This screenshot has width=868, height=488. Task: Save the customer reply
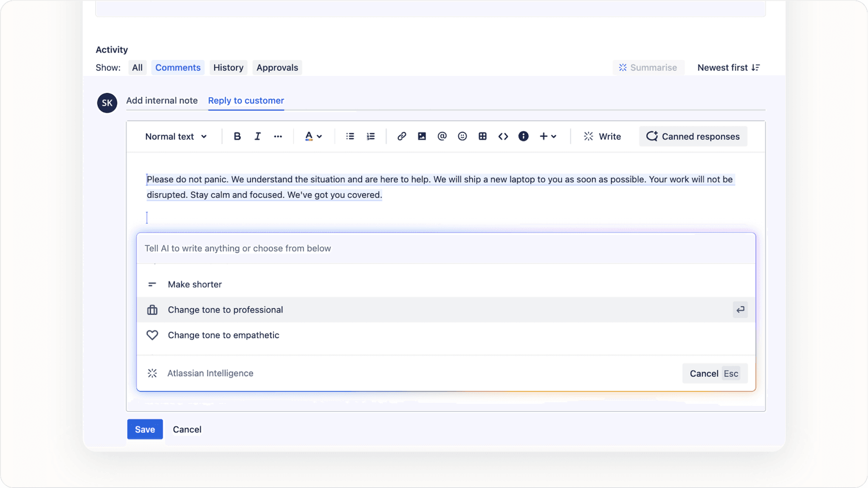145,429
